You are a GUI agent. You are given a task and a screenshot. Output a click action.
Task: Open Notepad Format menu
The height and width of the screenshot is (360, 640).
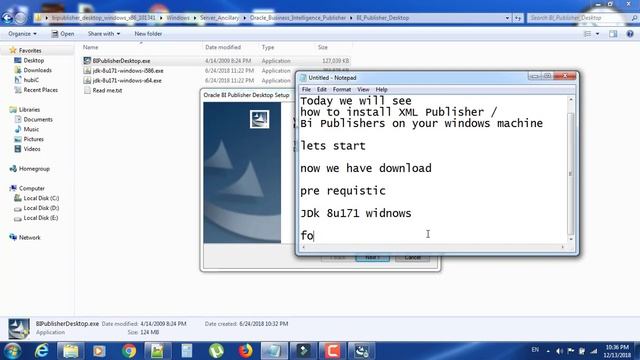[342, 89]
